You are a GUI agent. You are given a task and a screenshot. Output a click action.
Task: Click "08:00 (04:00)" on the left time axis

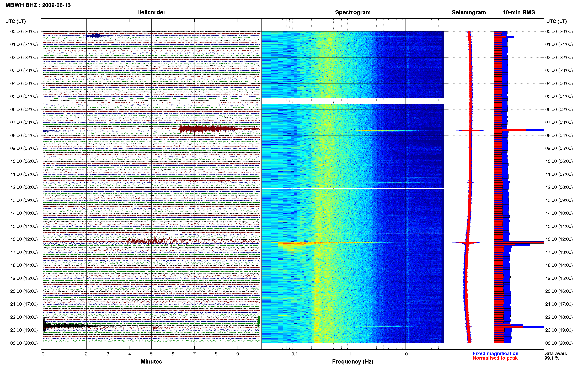tap(24, 135)
